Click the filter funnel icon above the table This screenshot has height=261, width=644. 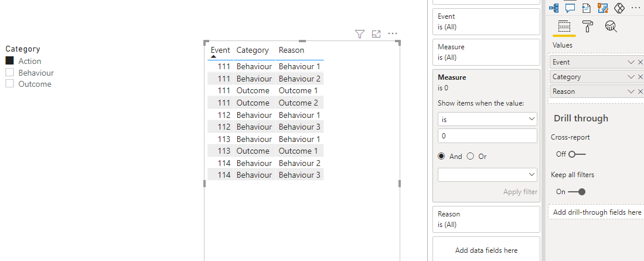pos(360,33)
